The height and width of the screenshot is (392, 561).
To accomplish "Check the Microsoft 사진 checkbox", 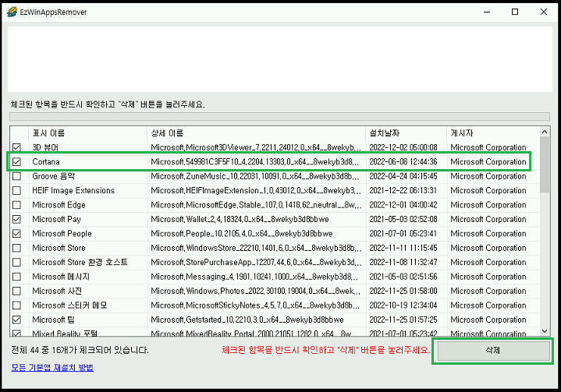I will click(x=16, y=291).
